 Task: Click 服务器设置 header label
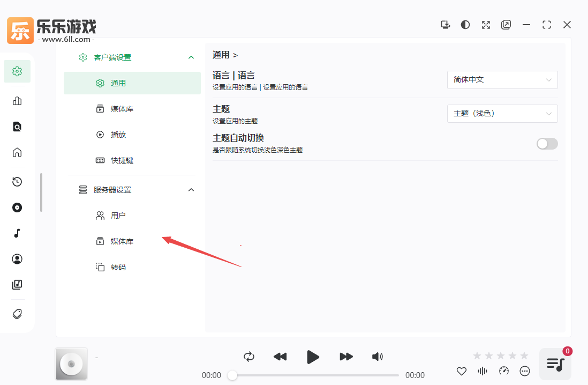(112, 190)
